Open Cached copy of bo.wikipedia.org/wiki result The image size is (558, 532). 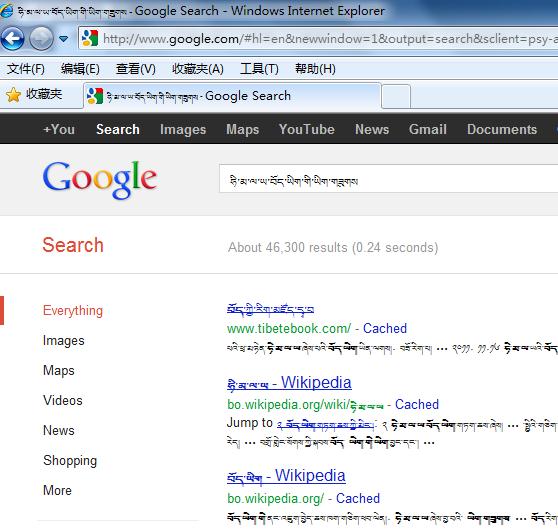[x=417, y=405]
